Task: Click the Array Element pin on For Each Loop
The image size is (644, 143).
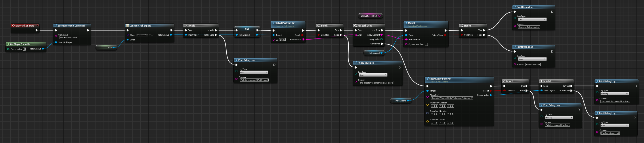Action: tap(382, 35)
